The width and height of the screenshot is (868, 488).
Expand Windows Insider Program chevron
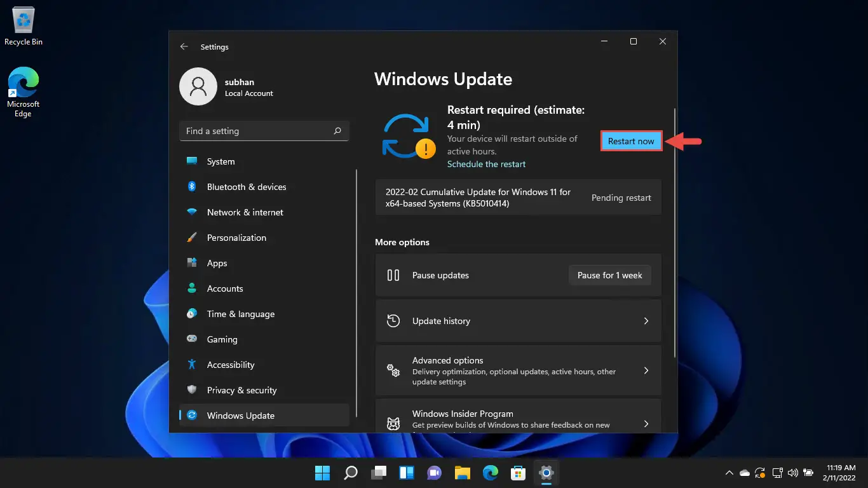pos(646,424)
